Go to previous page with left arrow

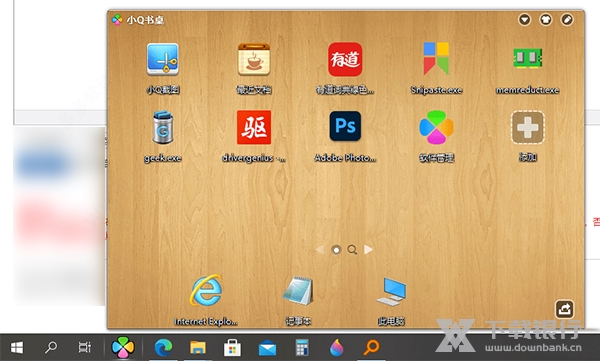[320, 250]
